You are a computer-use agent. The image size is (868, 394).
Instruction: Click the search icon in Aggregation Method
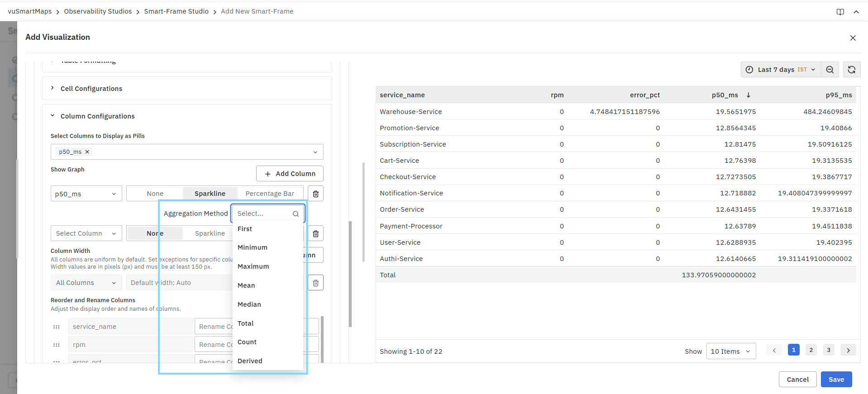(x=296, y=214)
